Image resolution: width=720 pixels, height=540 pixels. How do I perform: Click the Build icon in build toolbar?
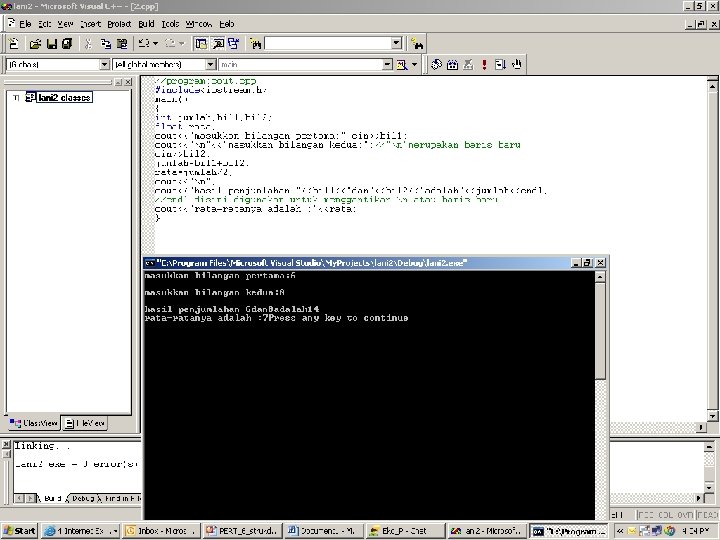click(452, 65)
